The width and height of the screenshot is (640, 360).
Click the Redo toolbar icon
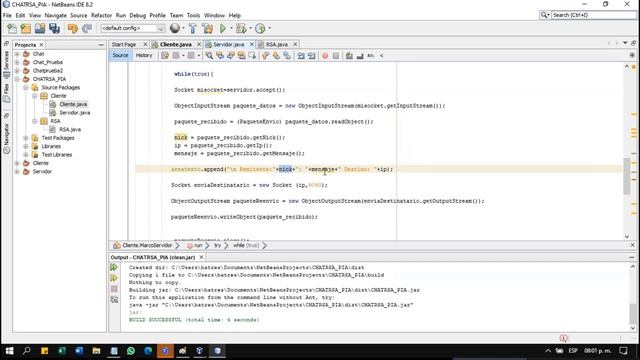click(x=87, y=28)
